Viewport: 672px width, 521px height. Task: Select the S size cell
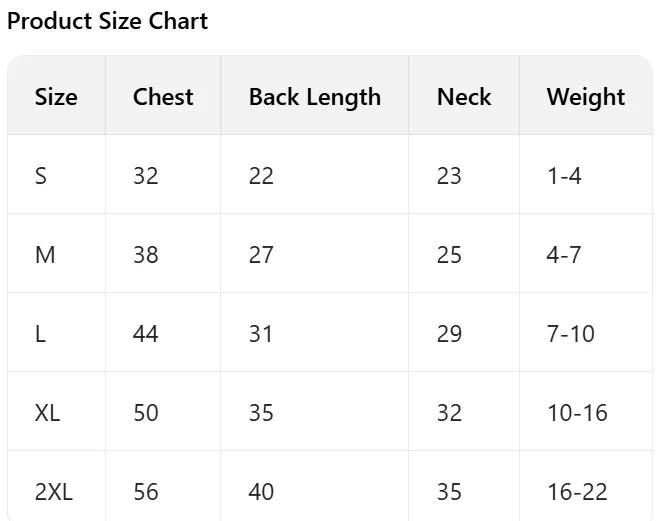(41, 176)
